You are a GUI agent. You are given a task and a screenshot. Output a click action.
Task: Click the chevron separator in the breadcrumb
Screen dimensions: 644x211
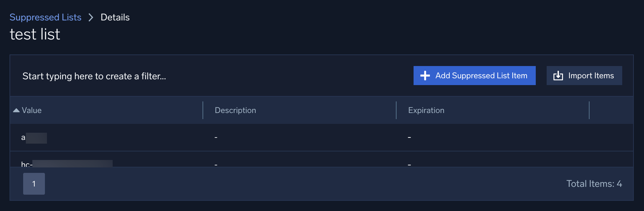pyautogui.click(x=91, y=17)
